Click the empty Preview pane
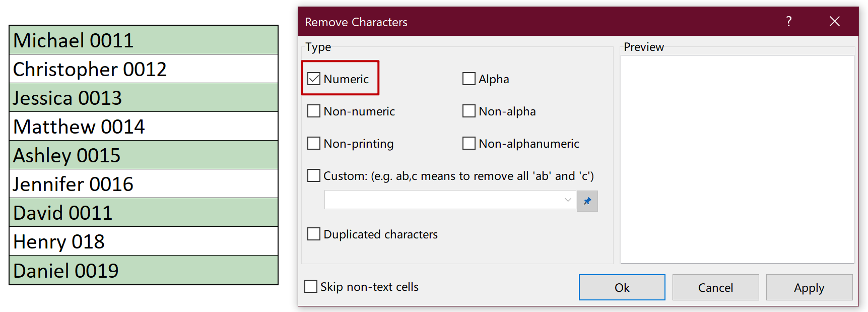The image size is (868, 312). click(x=737, y=159)
